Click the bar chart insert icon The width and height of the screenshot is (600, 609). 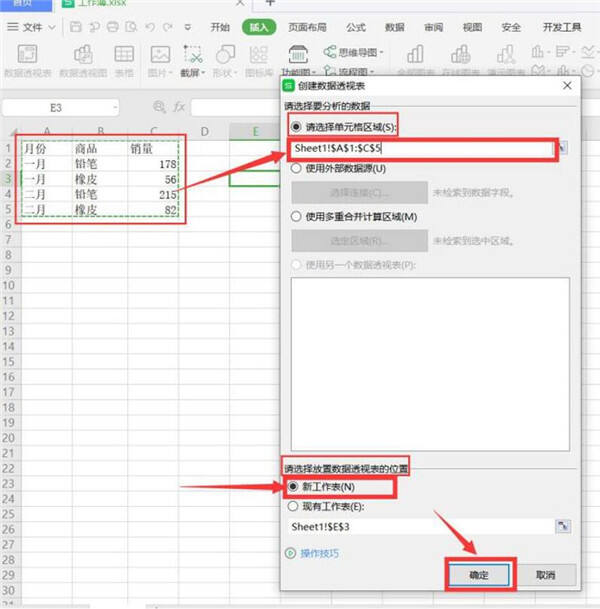click(562, 51)
